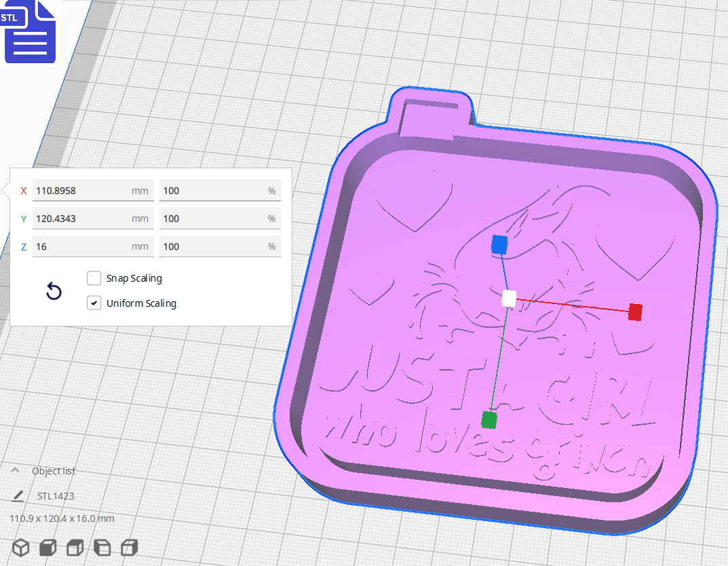Click the white center handle of the gizmo

pos(507,297)
